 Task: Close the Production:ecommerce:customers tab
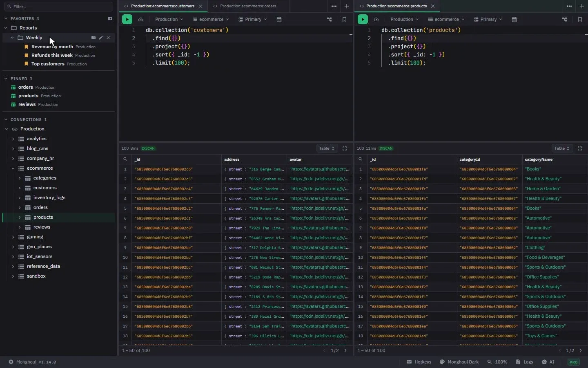tap(200, 6)
